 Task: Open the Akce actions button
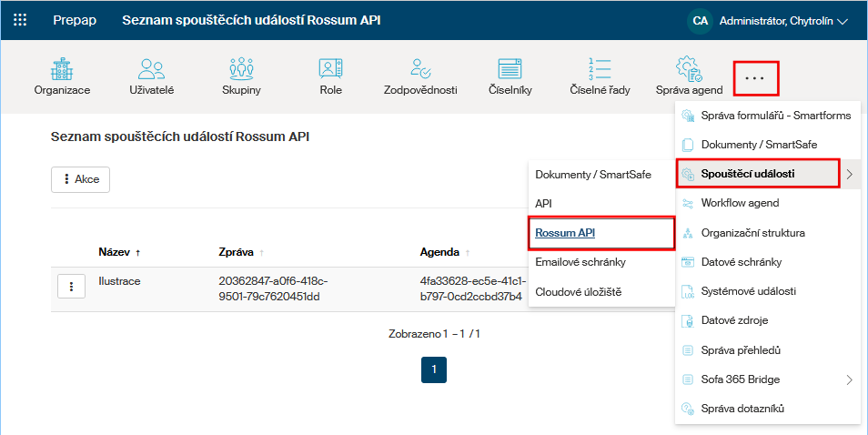click(80, 179)
